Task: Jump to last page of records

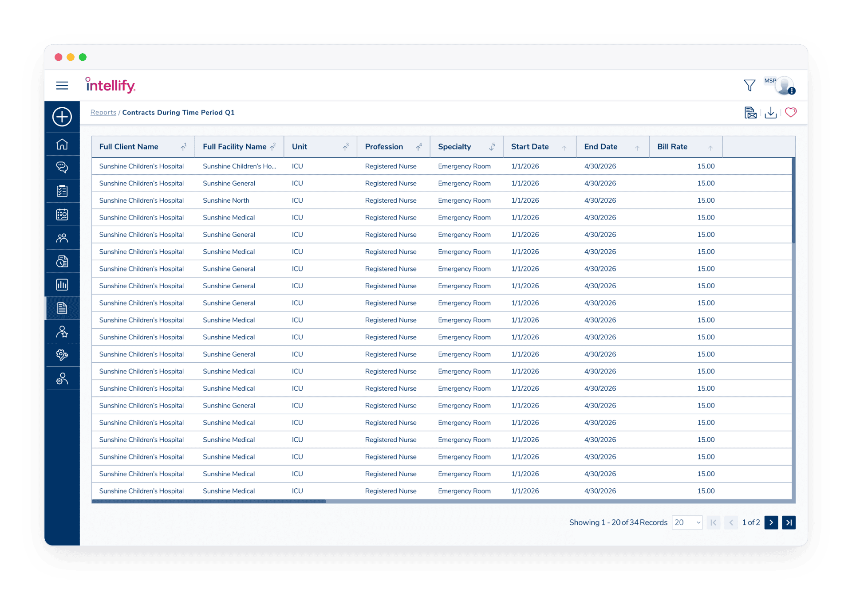Action: 789,522
